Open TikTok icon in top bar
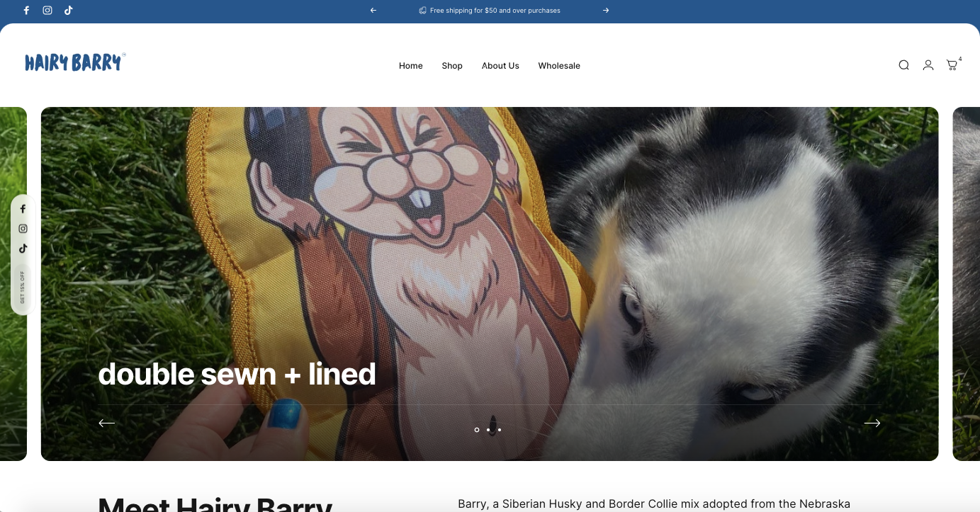 tap(69, 11)
